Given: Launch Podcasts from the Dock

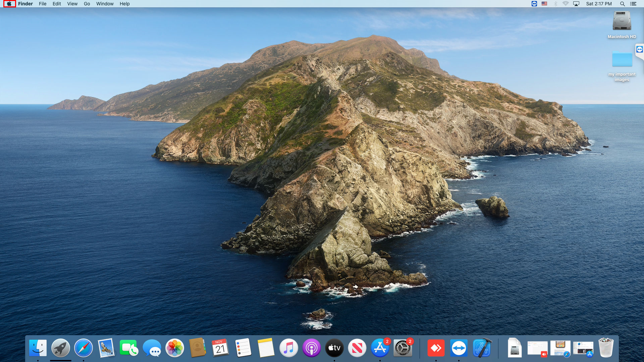Looking at the screenshot, I should (x=311, y=348).
